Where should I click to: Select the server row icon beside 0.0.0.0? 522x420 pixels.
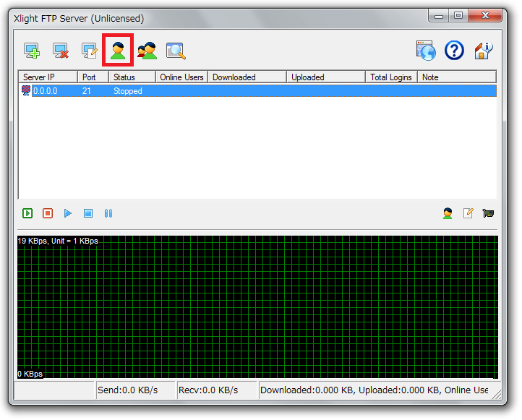pyautogui.click(x=26, y=90)
